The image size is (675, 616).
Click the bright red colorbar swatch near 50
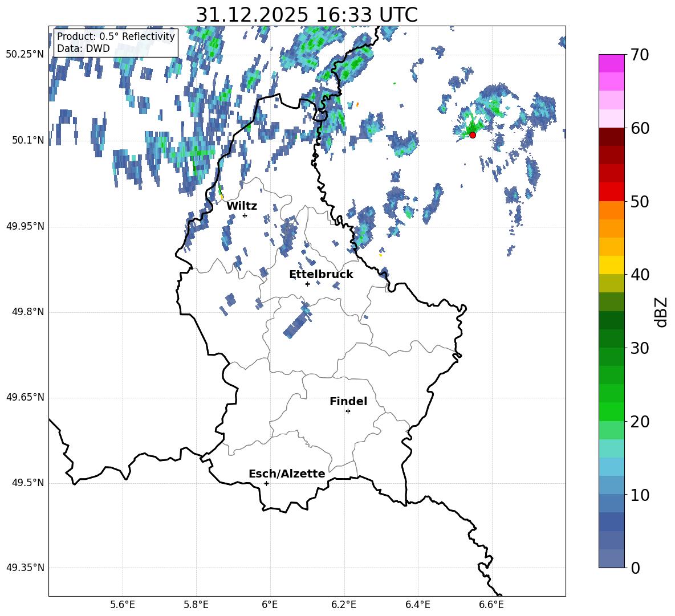[612, 192]
